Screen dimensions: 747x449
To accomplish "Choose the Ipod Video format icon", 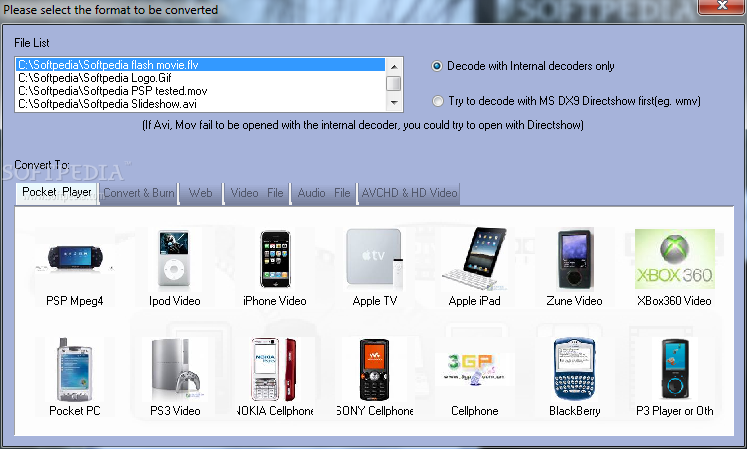I will (x=174, y=259).
